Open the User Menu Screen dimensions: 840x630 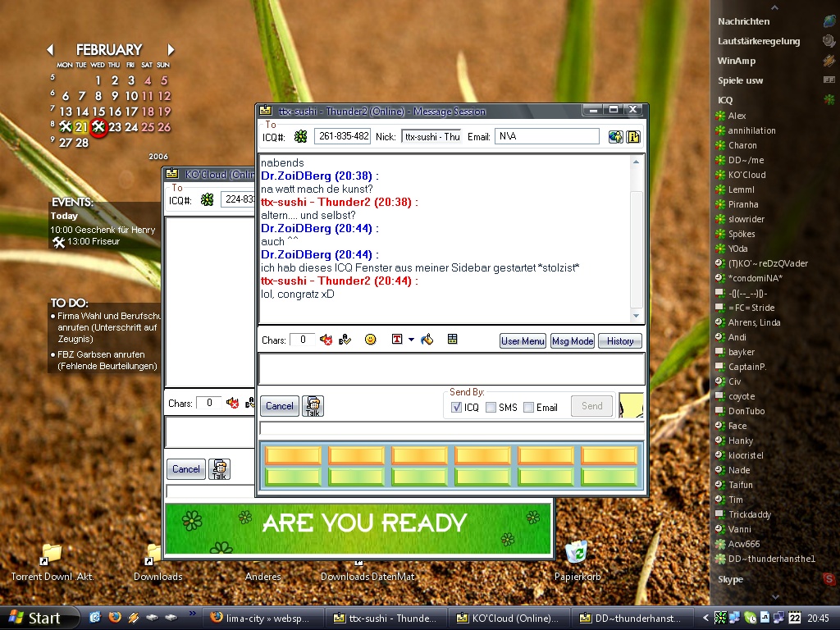[523, 341]
